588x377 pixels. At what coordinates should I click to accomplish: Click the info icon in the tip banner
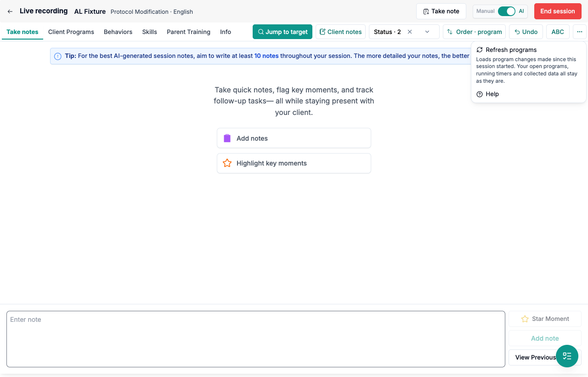(58, 56)
